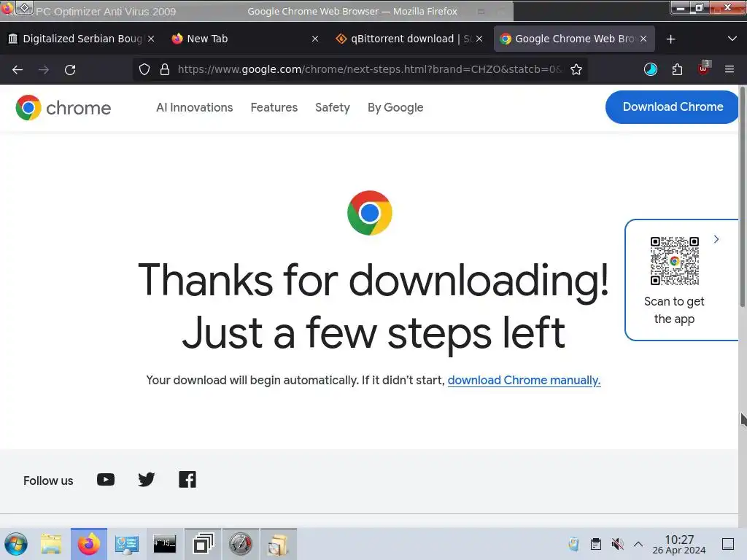
Task: Open the Firefox hamburger application menu
Action: coord(729,69)
